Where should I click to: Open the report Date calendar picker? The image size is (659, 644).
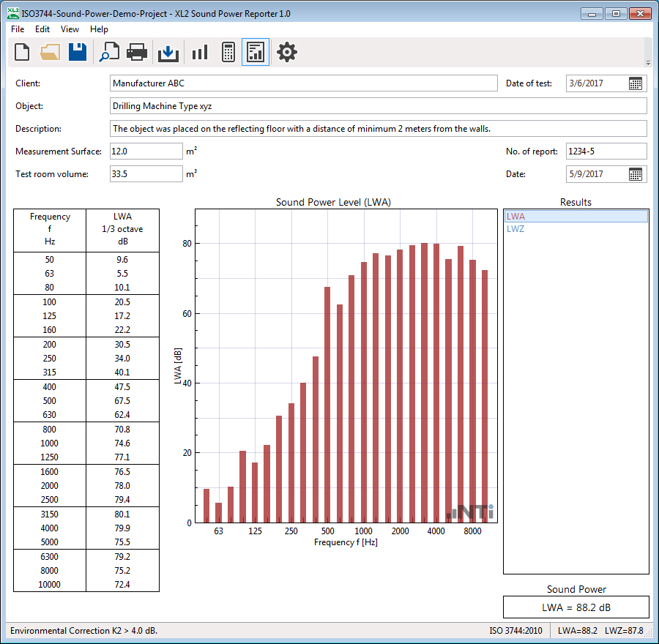(636, 174)
